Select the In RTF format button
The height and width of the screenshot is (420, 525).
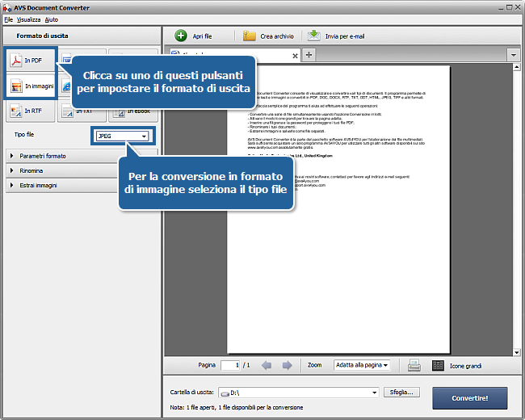click(x=31, y=111)
